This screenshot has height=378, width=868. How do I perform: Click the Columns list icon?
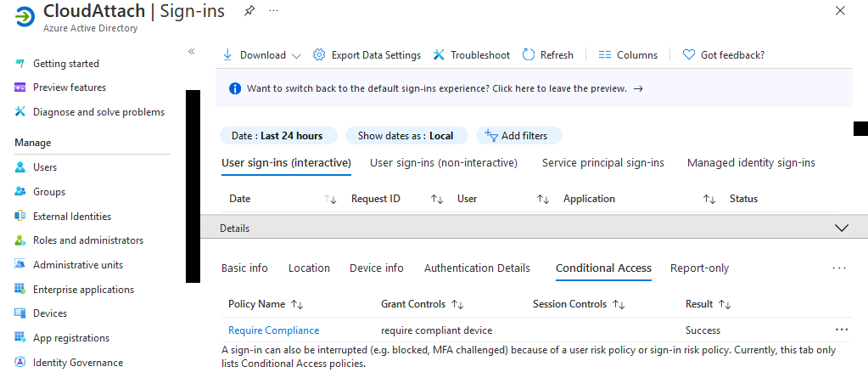(x=604, y=55)
